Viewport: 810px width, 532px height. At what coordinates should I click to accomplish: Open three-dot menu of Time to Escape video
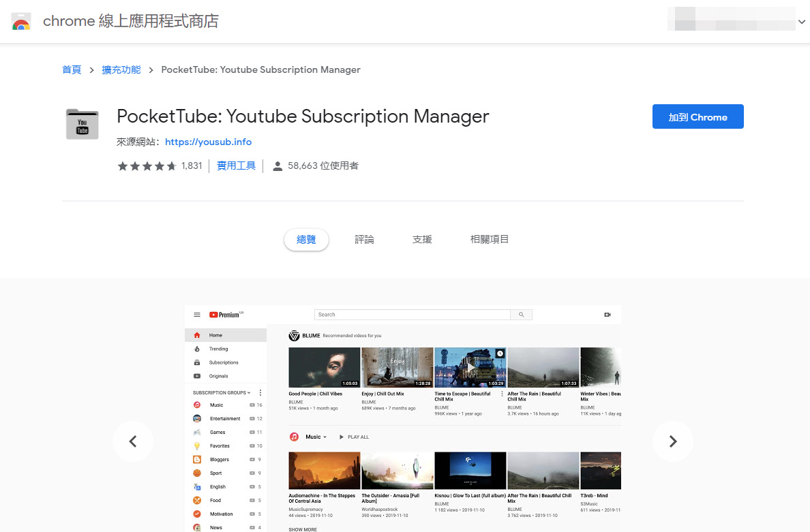point(502,394)
